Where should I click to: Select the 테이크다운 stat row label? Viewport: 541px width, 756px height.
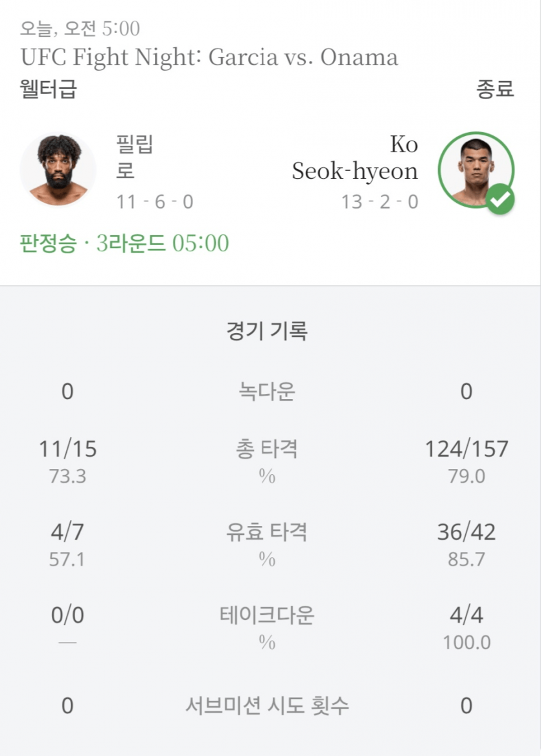267,615
